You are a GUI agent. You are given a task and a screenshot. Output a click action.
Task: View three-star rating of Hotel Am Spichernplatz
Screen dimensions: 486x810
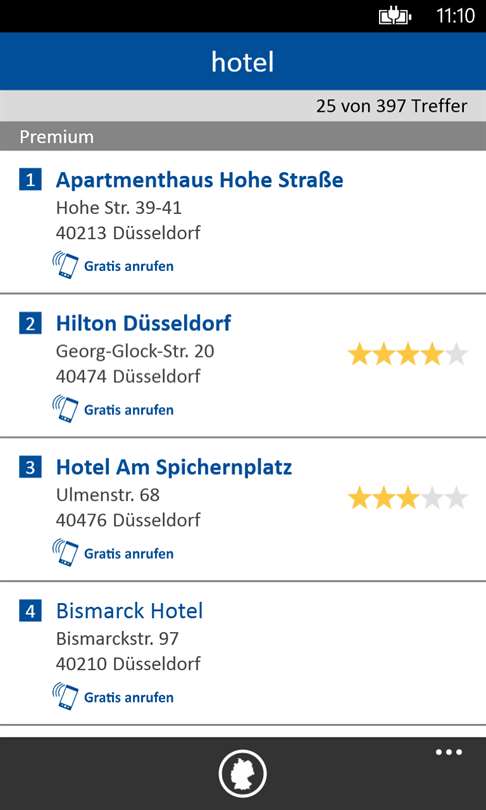(x=407, y=499)
